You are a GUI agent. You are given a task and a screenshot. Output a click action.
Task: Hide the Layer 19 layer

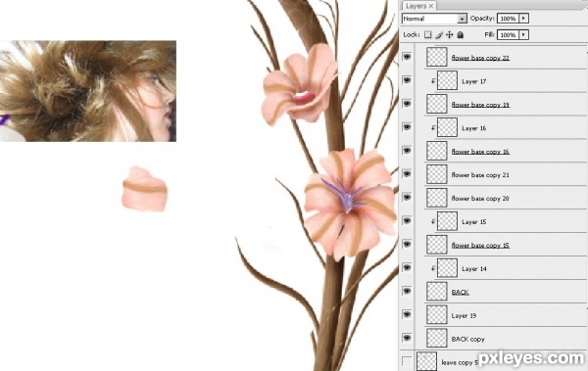point(407,314)
